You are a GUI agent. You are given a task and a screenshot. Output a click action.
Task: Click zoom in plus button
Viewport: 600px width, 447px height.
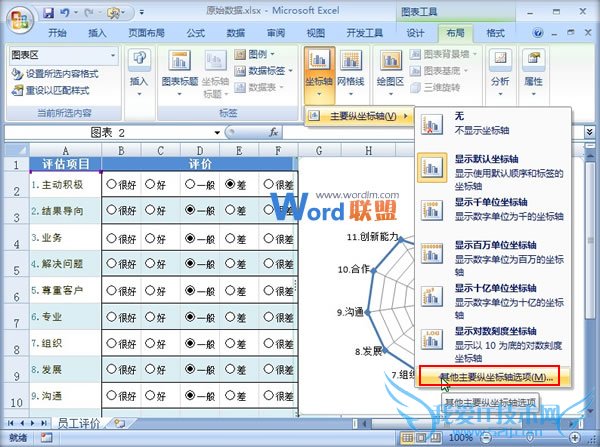click(575, 437)
